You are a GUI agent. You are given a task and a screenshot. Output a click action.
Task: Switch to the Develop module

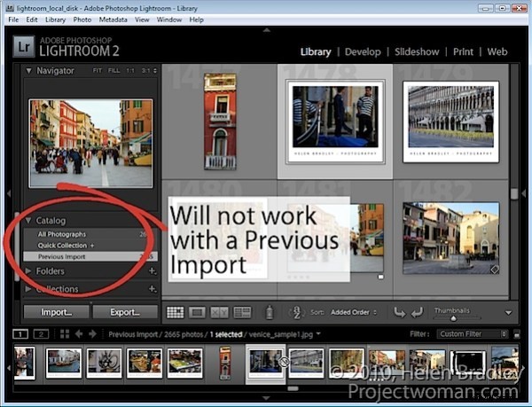363,52
